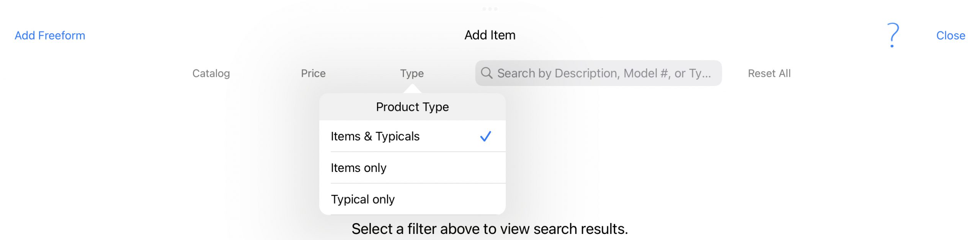
Task: Tap the blue checkmark beside Items & Typicals
Action: (485, 136)
